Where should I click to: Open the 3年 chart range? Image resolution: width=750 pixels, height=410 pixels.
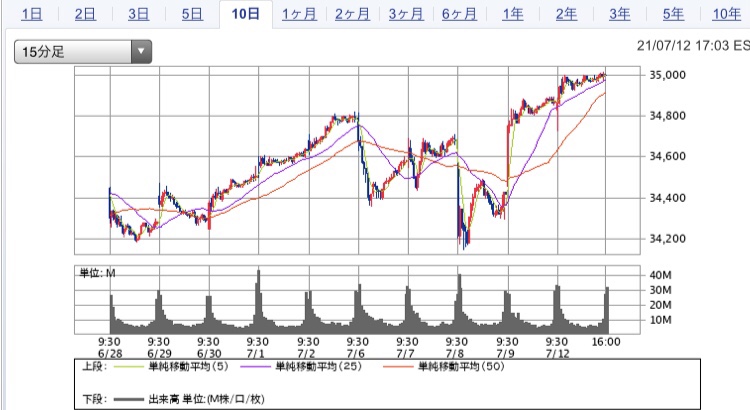click(620, 14)
